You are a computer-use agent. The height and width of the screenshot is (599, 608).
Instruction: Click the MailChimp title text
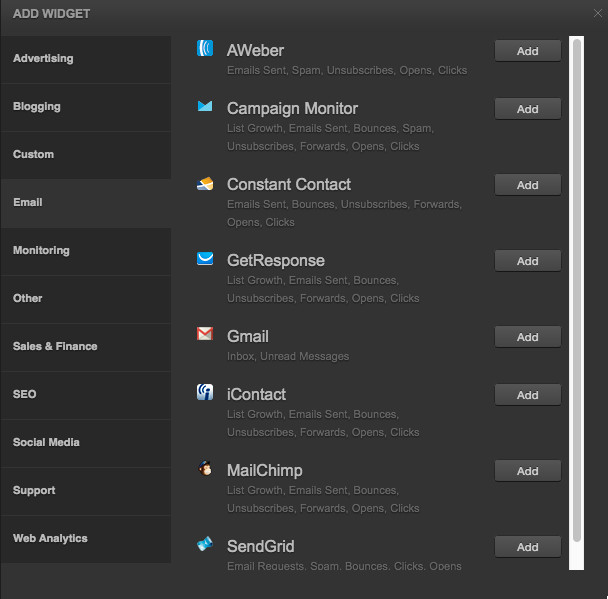coord(264,471)
